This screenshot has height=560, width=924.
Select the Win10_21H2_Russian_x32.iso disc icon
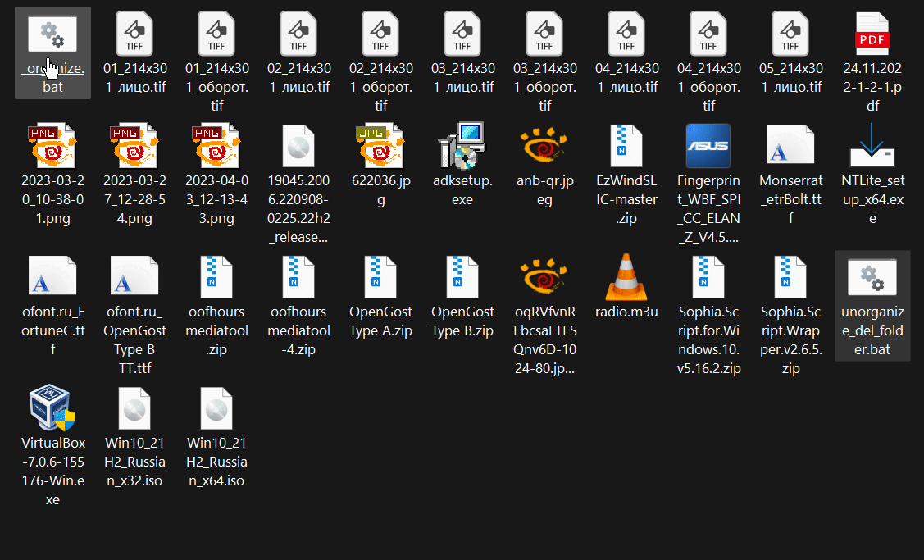coord(134,408)
